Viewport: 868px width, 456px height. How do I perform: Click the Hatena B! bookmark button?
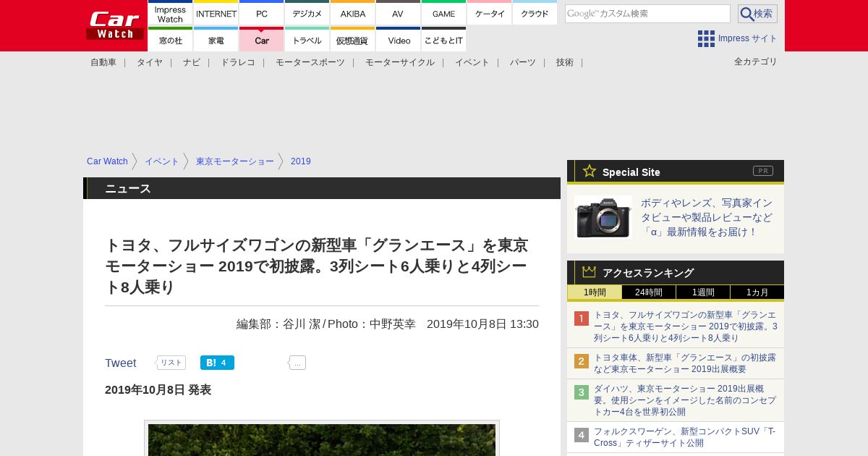(217, 363)
